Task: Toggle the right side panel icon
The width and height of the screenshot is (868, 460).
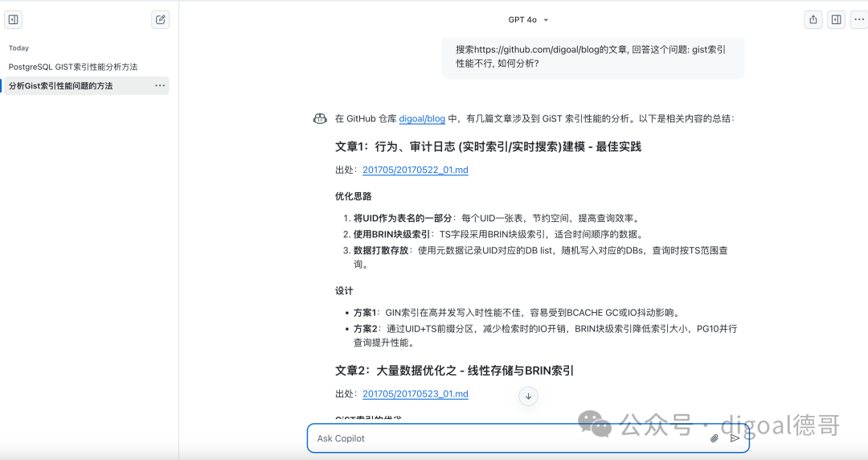Action: [836, 20]
